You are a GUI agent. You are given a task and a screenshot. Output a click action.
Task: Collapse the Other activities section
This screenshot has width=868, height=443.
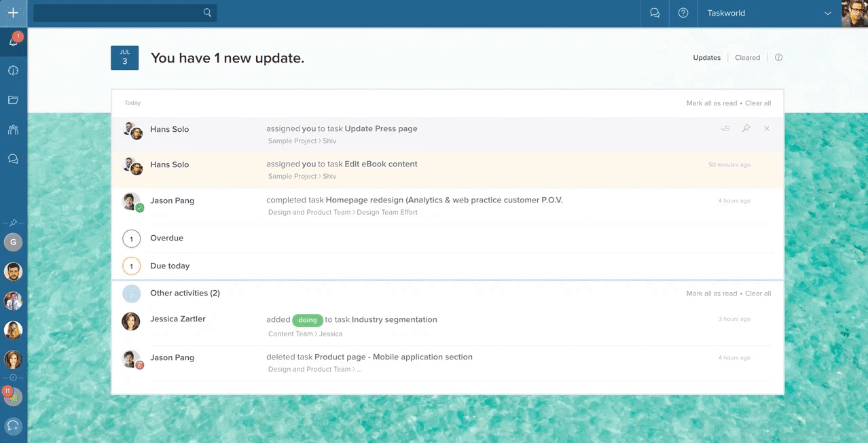point(185,294)
